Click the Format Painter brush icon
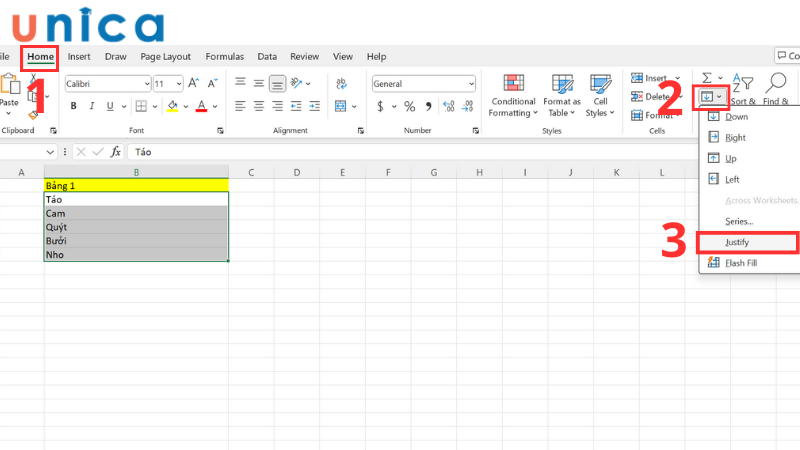800x450 pixels. [x=33, y=115]
